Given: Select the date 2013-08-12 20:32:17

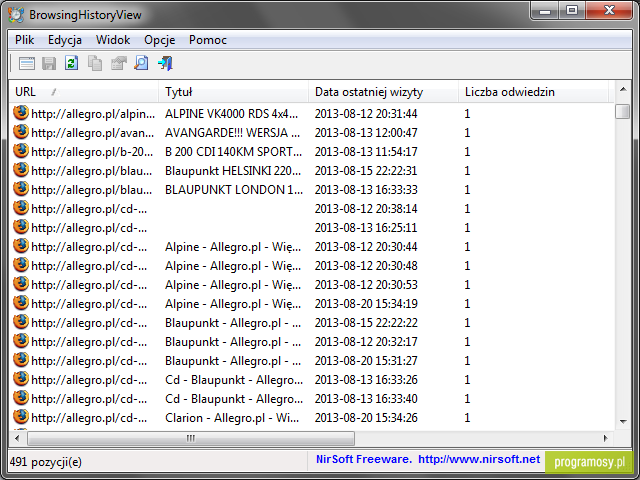Looking at the screenshot, I should (366, 342).
